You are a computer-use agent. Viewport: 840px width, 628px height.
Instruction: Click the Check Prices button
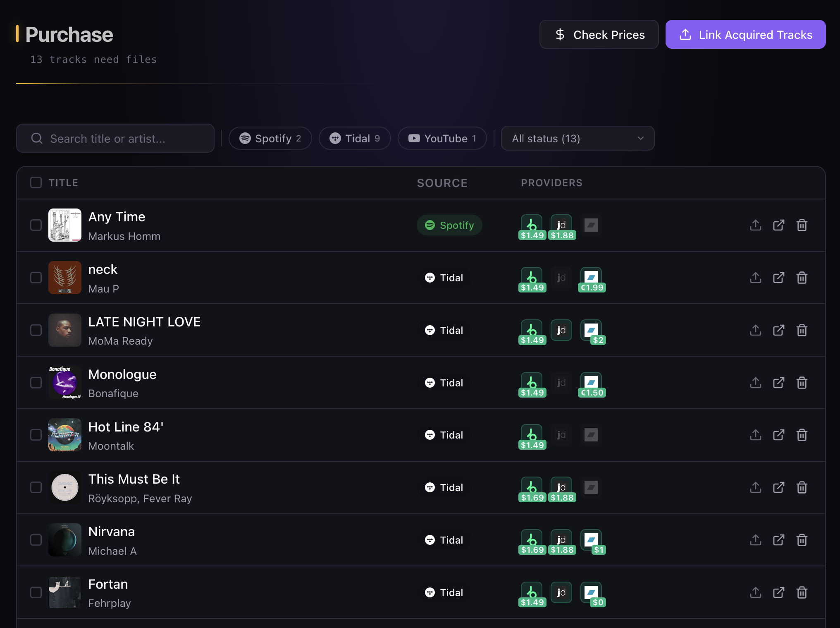(599, 34)
